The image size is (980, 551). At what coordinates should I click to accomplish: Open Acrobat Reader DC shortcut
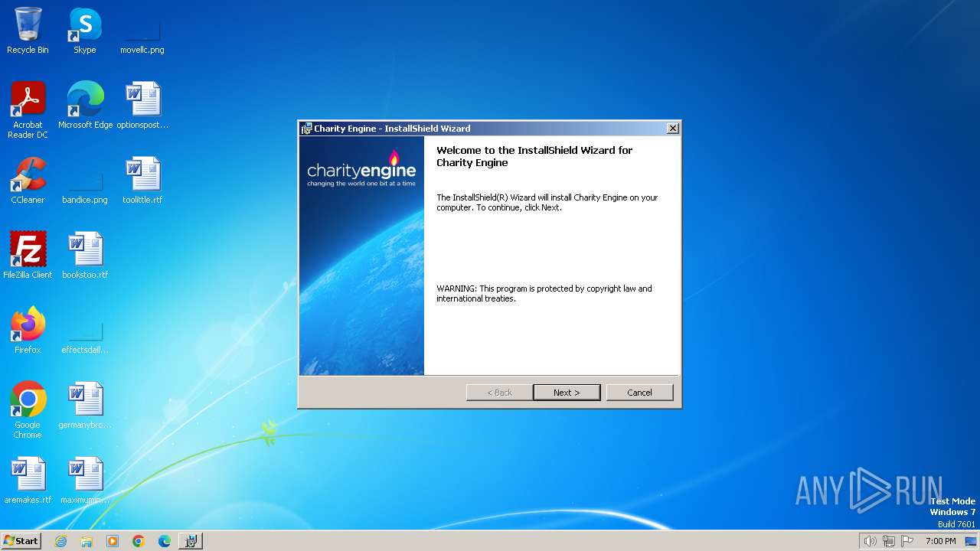click(28, 109)
